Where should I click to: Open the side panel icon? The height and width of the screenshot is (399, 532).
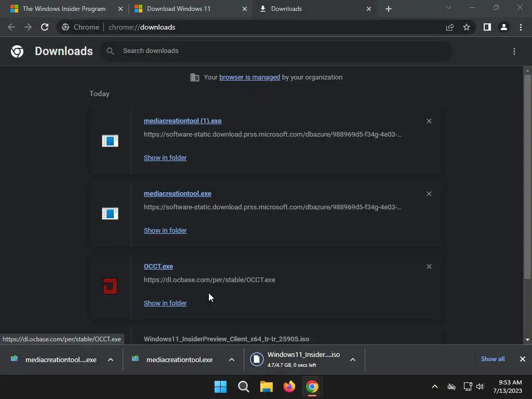coord(487,27)
